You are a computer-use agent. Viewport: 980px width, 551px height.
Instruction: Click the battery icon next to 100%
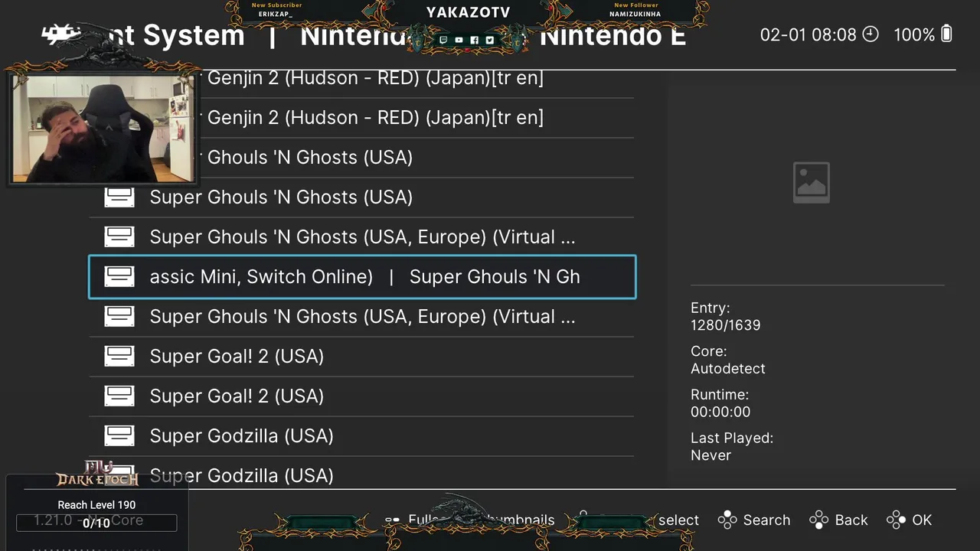(946, 34)
